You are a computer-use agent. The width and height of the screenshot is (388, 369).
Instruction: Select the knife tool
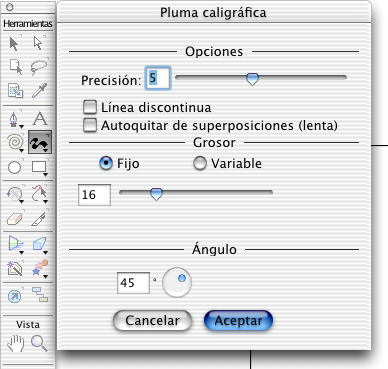[39, 219]
